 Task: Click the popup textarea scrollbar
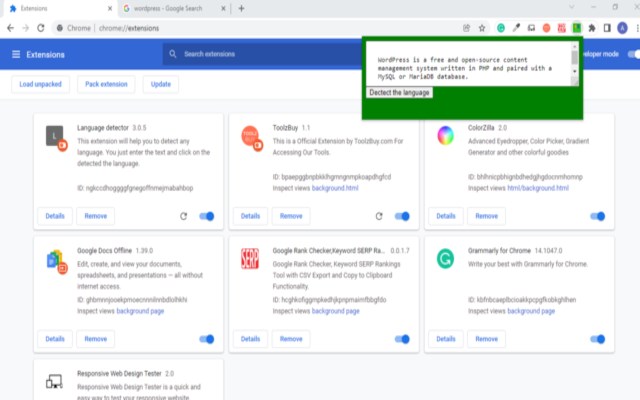click(x=575, y=58)
